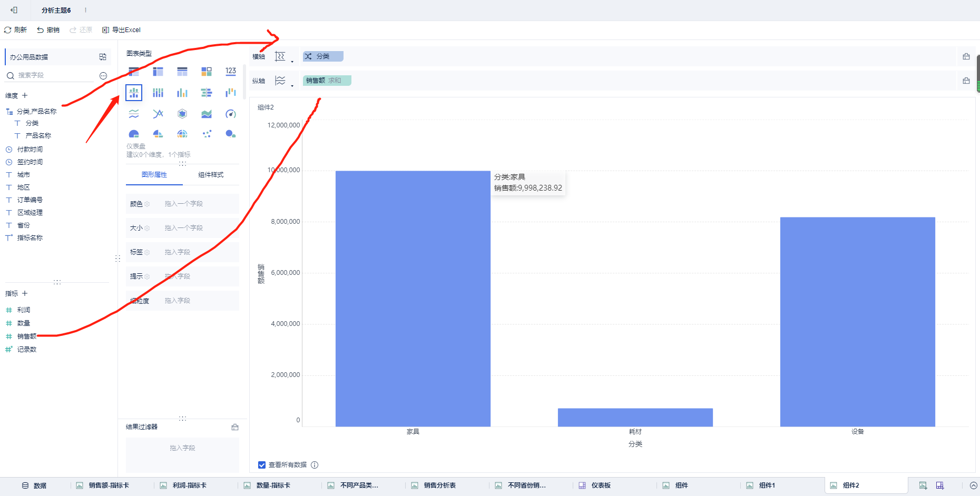Open the more options menu beside 分析主题6
The width and height of the screenshot is (980, 496).
[x=85, y=10]
